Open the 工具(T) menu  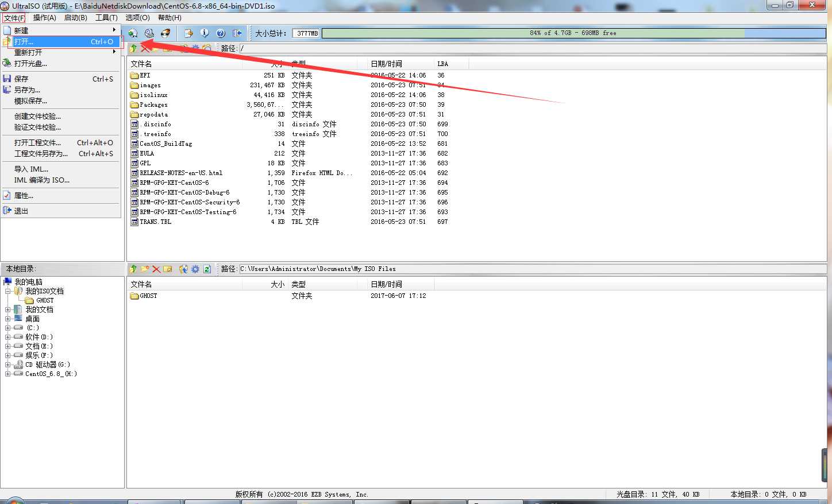pyautogui.click(x=106, y=18)
